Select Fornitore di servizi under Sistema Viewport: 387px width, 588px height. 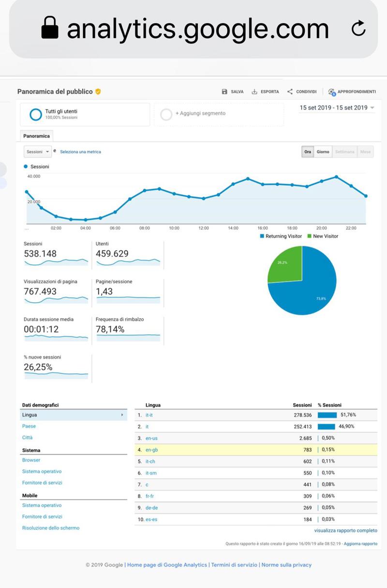click(43, 482)
